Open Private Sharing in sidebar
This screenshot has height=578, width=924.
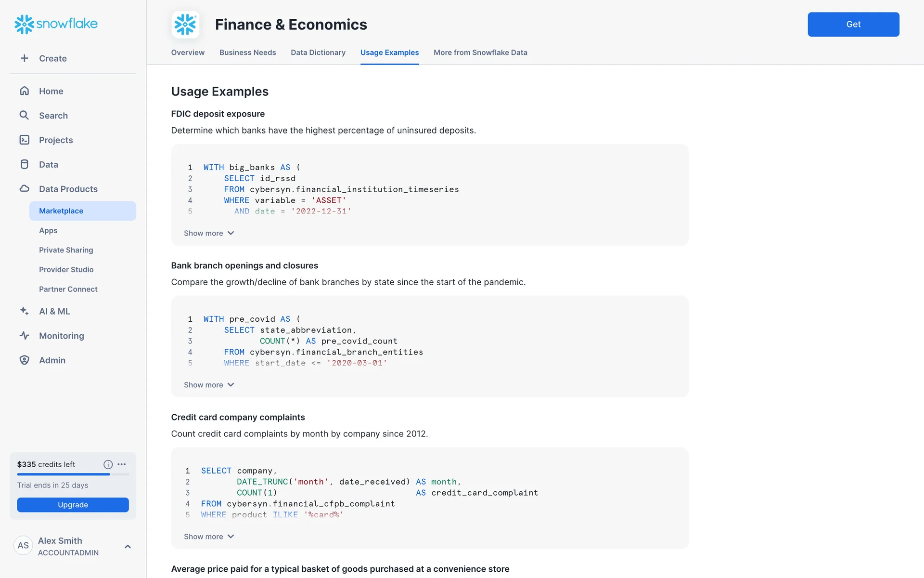[66, 250]
